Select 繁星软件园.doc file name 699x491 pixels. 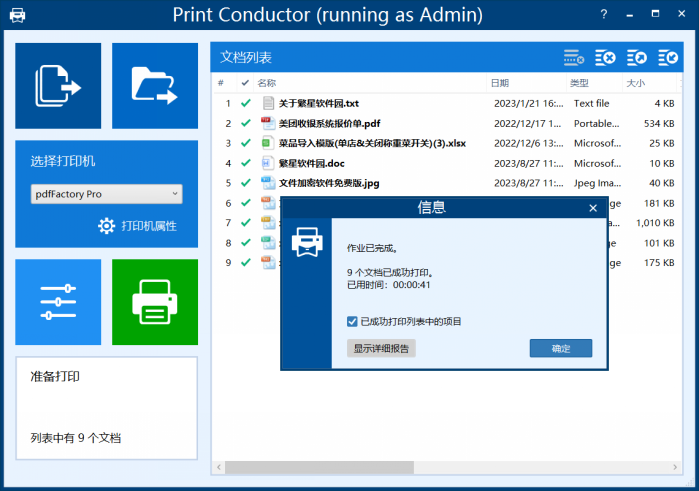(x=312, y=163)
